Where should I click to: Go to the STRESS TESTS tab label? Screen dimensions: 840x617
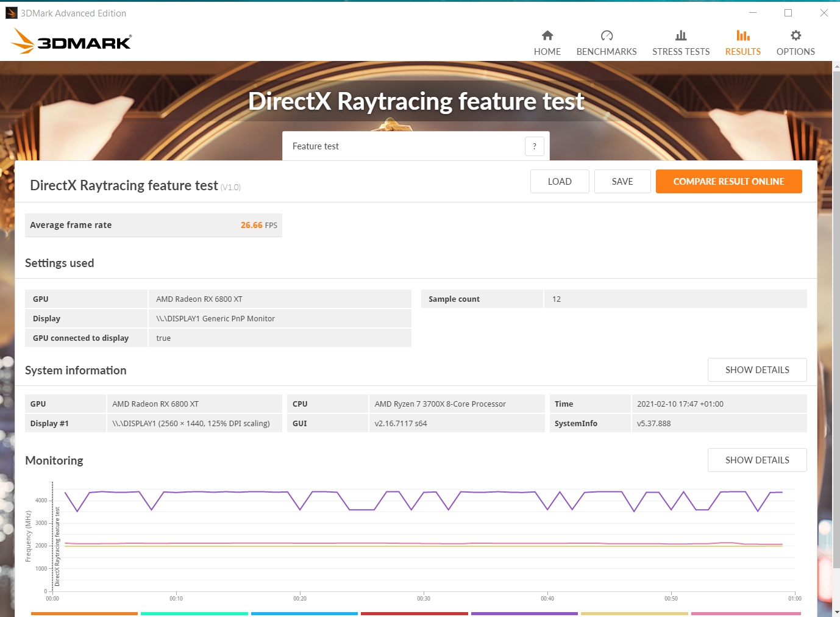[x=681, y=52]
